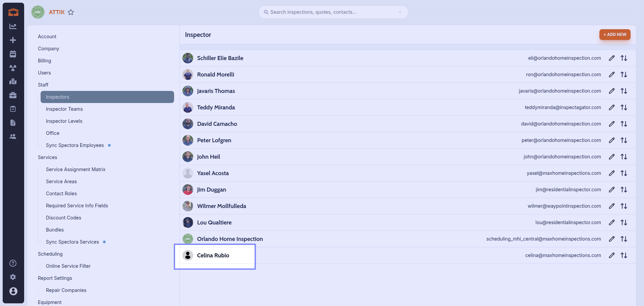This screenshot has width=644, height=306.
Task: Open the analytics chart icon in sidebar
Action: click(13, 27)
